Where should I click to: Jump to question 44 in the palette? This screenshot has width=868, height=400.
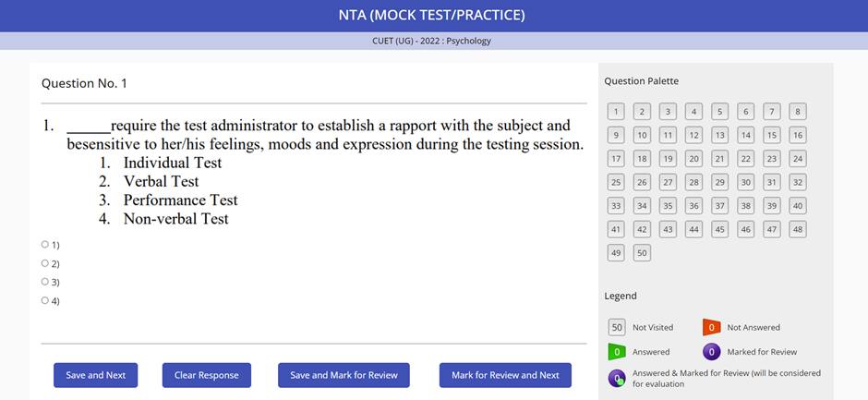693,229
